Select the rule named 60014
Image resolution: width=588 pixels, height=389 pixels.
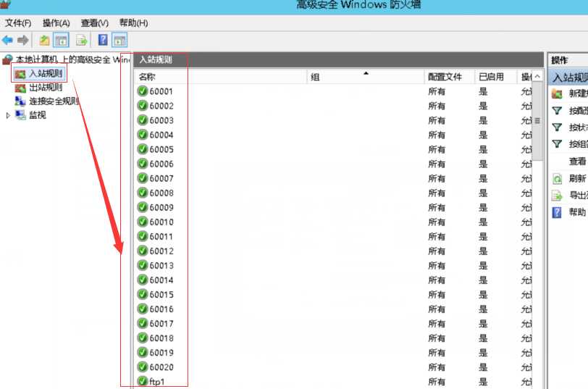pos(161,280)
